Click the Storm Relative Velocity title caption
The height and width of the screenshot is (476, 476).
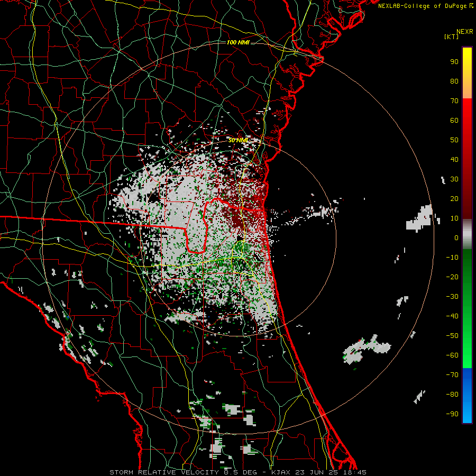(x=238, y=472)
